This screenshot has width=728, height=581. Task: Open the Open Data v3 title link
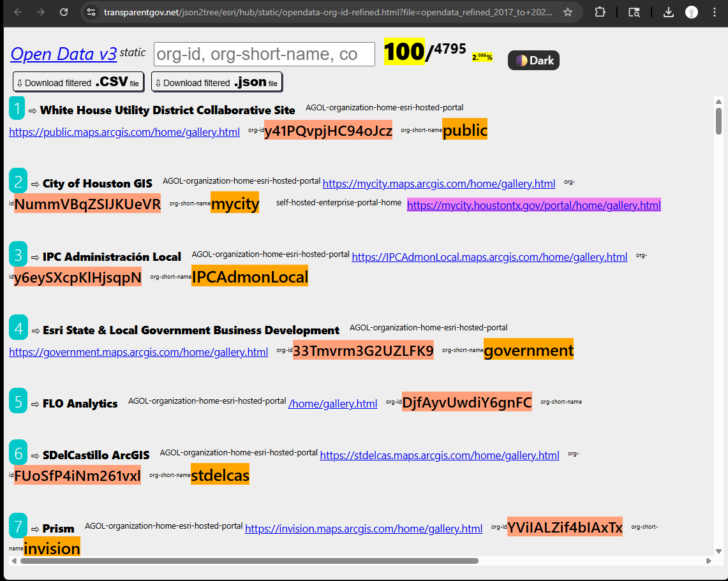(64, 54)
